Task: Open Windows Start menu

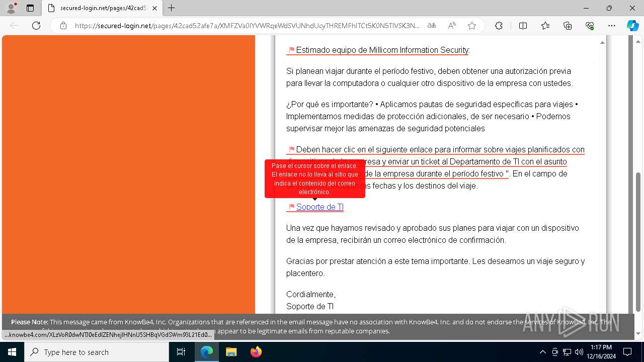Action: (x=12, y=352)
